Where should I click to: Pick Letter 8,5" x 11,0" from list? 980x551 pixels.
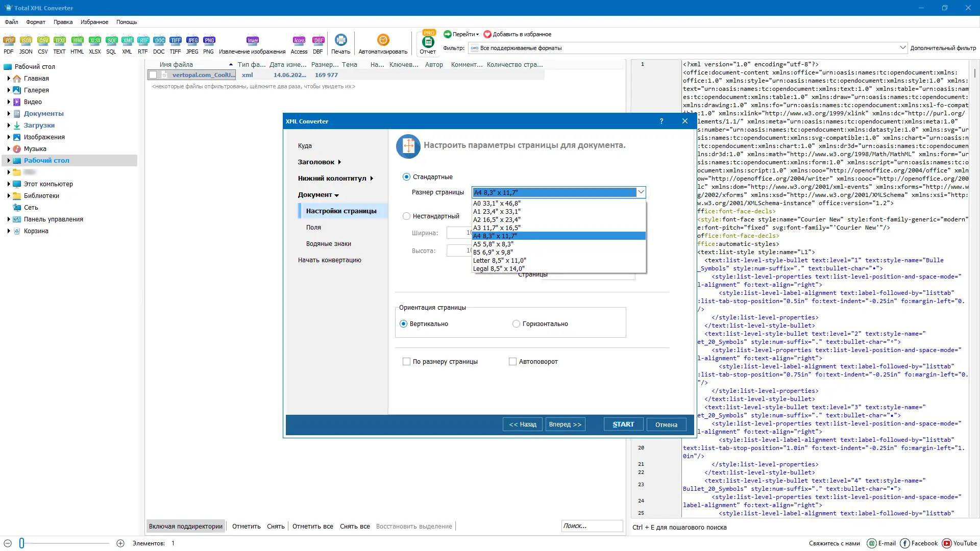[499, 260]
